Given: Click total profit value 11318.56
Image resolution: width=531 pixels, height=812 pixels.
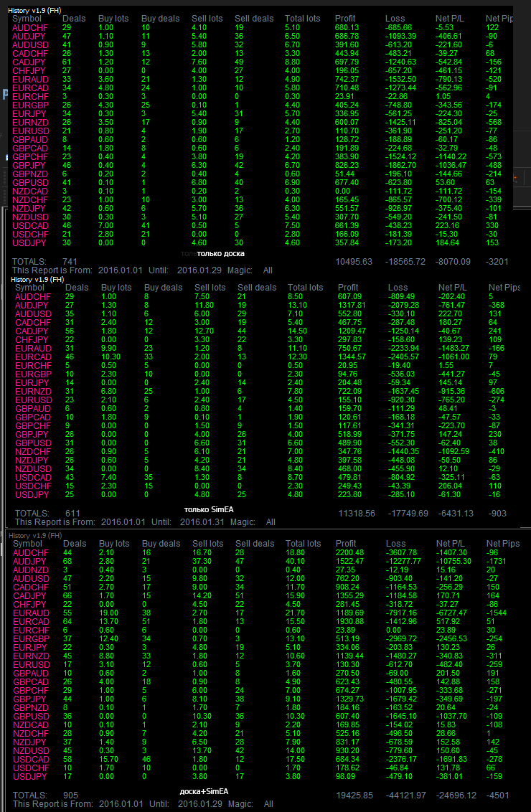Looking at the screenshot, I should pyautogui.click(x=357, y=513).
